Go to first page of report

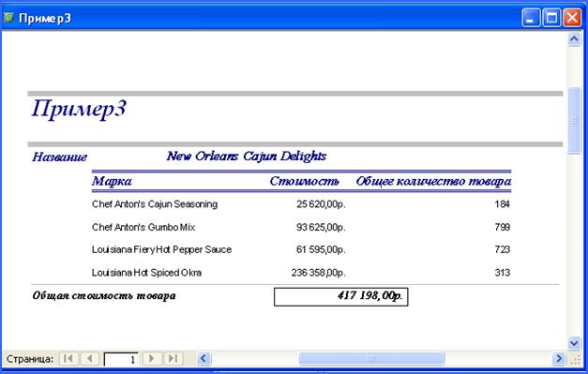coord(68,359)
